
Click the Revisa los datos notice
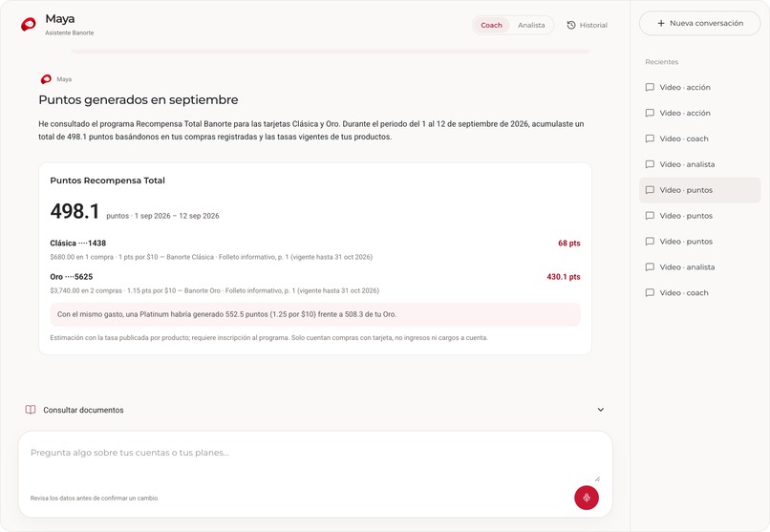click(95, 499)
